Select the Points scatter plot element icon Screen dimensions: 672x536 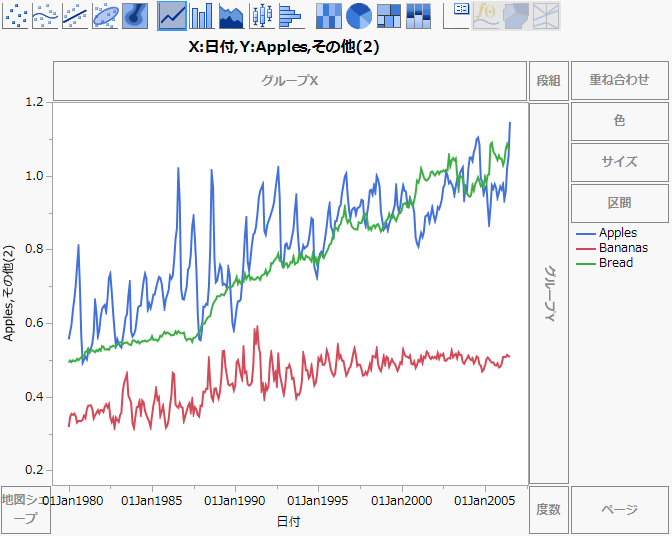pos(16,15)
